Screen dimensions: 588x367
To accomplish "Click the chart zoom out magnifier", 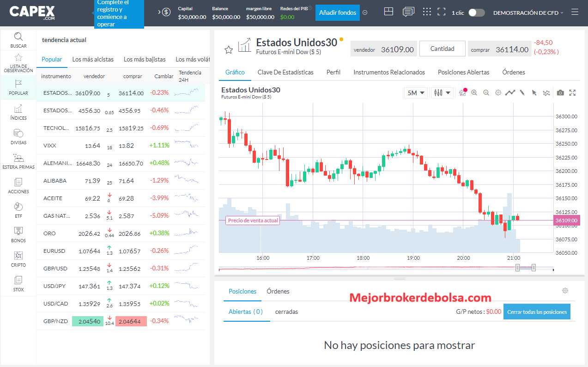I will click(486, 93).
